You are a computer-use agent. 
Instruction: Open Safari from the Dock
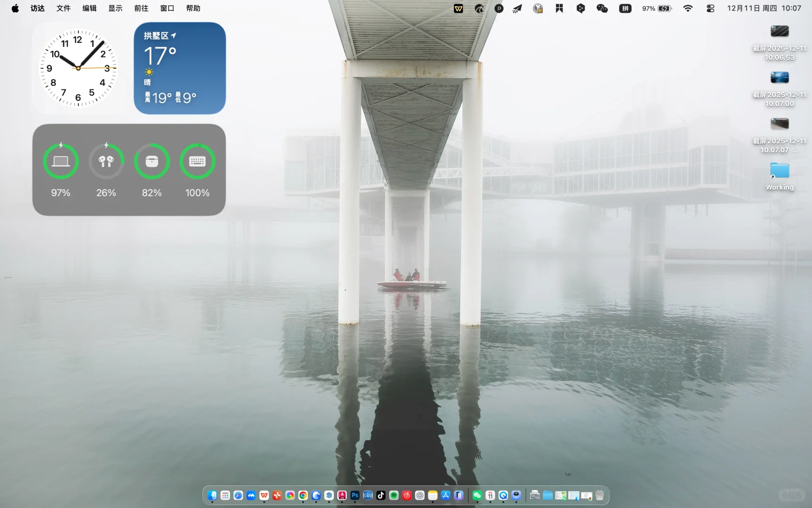tap(238, 495)
